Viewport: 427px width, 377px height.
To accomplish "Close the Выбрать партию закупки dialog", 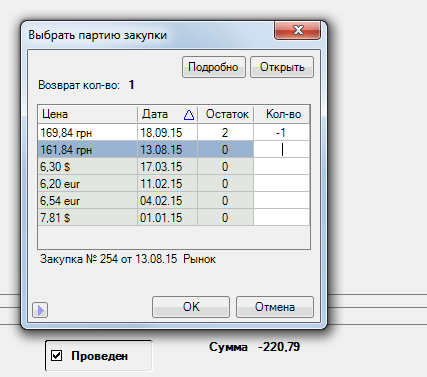I will tap(298, 30).
